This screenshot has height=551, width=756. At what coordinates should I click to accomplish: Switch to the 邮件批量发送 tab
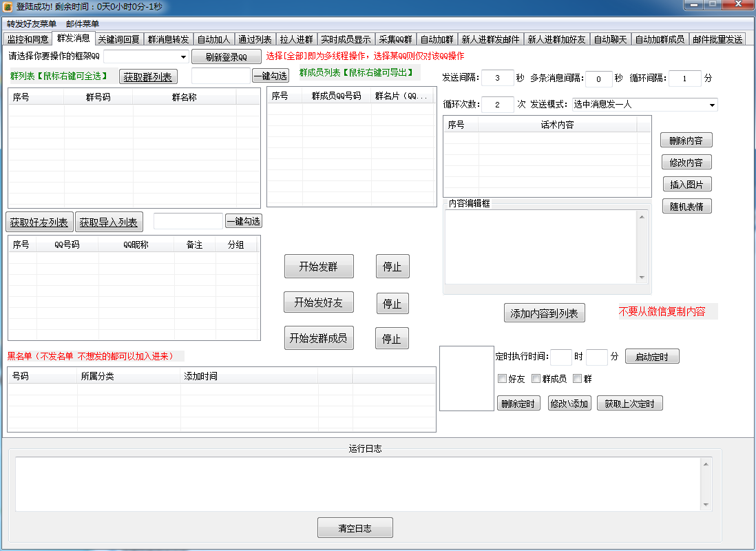tap(717, 39)
